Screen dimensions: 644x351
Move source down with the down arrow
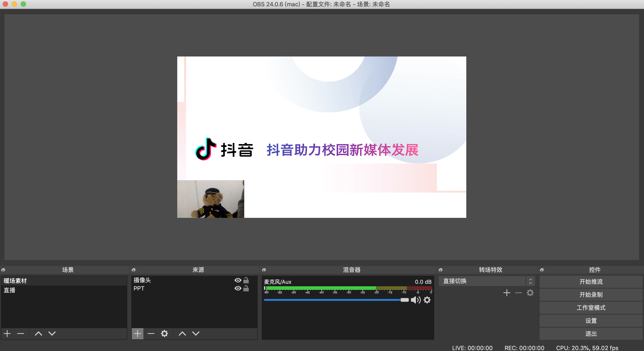[x=196, y=334]
